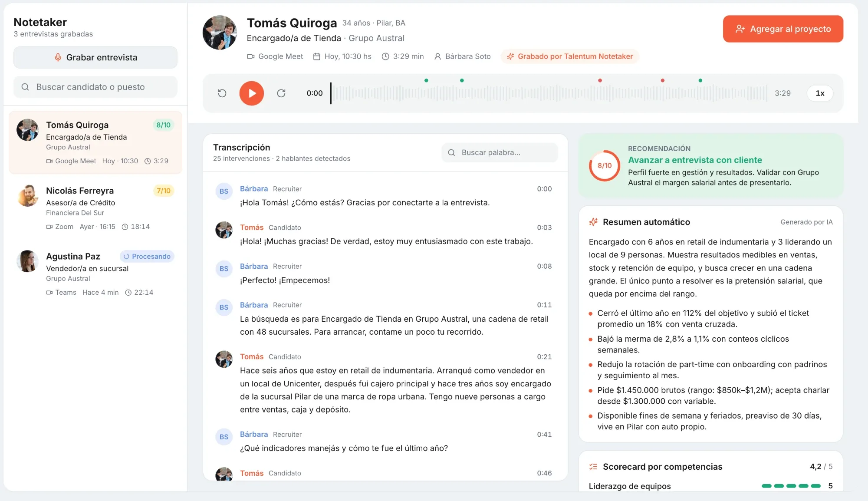868x501 pixels.
Task: Jump to transcript timestamp 0:41
Action: (544, 435)
